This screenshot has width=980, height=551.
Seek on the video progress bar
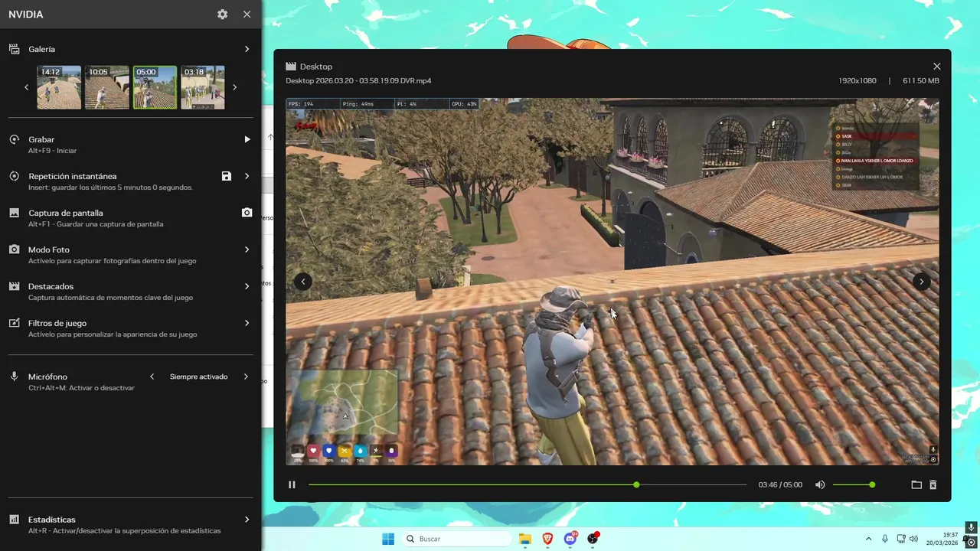click(528, 484)
